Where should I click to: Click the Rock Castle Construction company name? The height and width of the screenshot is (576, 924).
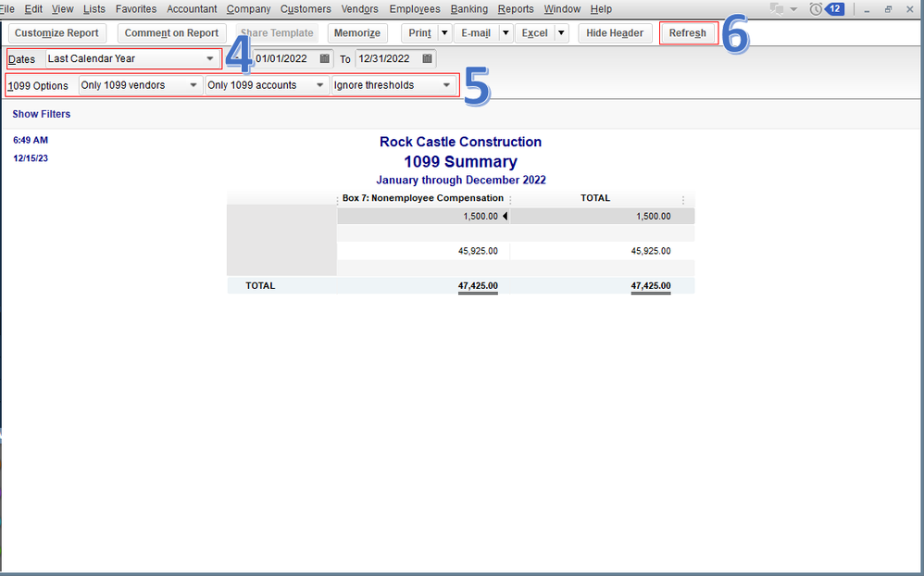pyautogui.click(x=460, y=142)
